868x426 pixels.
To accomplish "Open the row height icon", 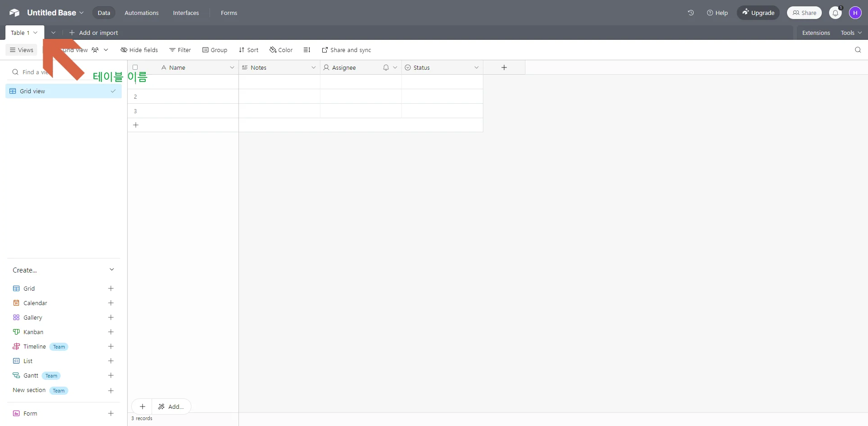I will [x=307, y=50].
